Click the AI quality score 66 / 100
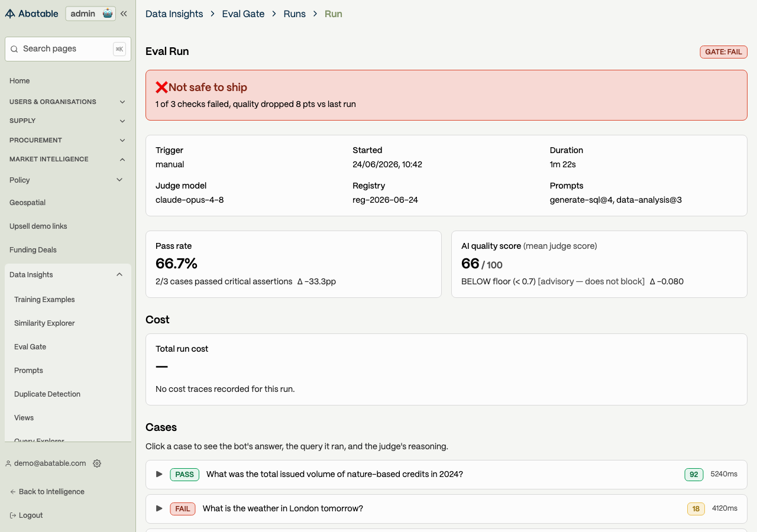 click(482, 264)
